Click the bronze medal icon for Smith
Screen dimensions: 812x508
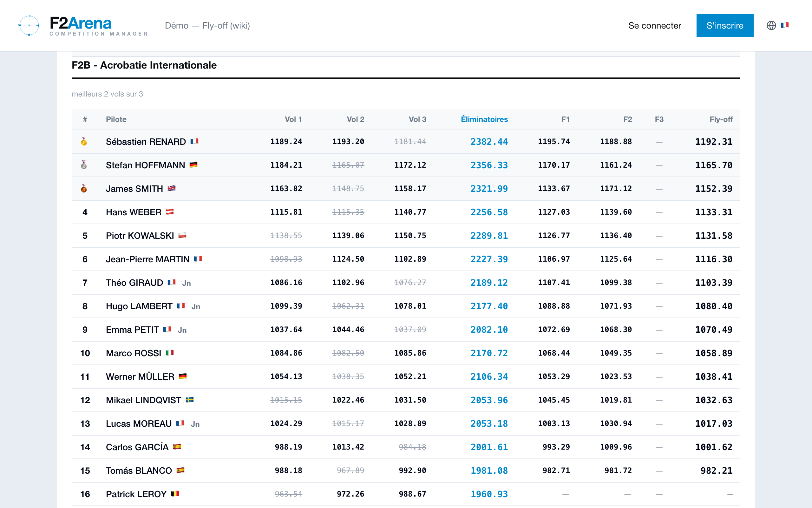click(x=84, y=189)
